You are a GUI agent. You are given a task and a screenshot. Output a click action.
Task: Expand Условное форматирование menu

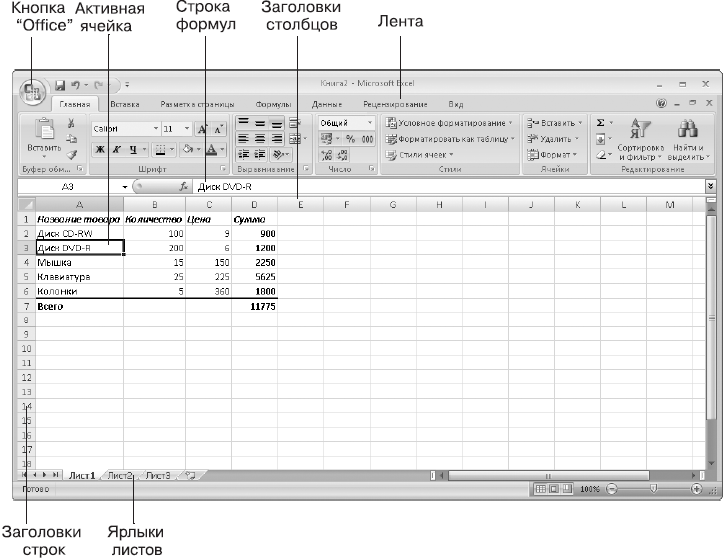coord(449,123)
